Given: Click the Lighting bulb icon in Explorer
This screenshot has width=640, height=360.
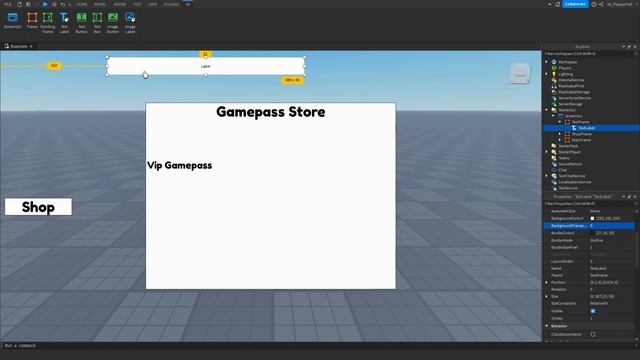Looking at the screenshot, I should [554, 74].
